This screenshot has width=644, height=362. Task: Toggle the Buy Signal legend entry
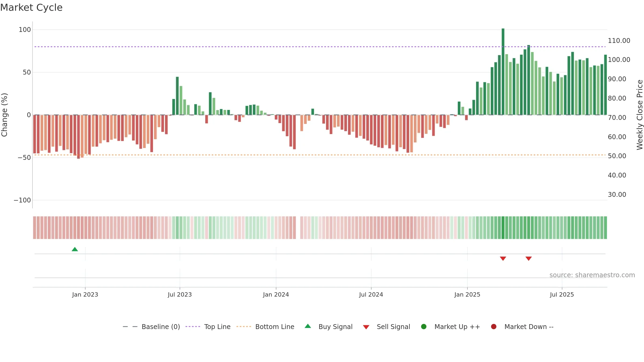(329, 327)
